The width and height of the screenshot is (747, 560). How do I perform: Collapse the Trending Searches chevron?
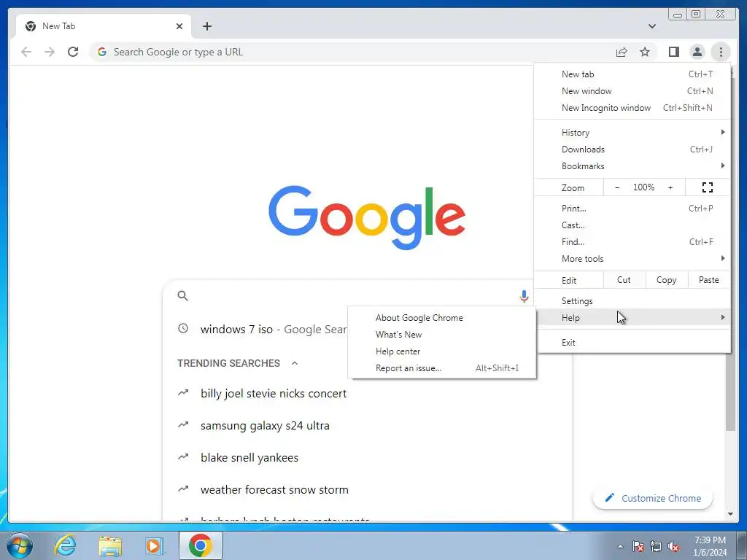(x=295, y=363)
